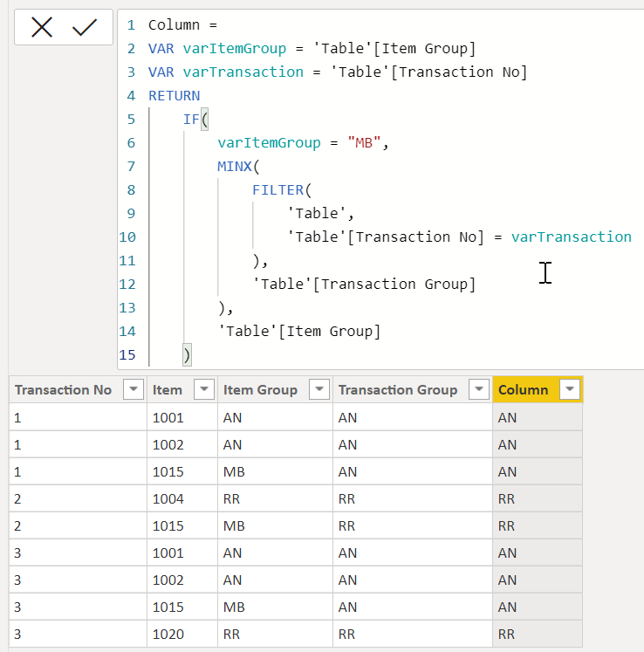The image size is (644, 652).
Task: Place cursor on "MB" string in line 6
Action: click(364, 142)
